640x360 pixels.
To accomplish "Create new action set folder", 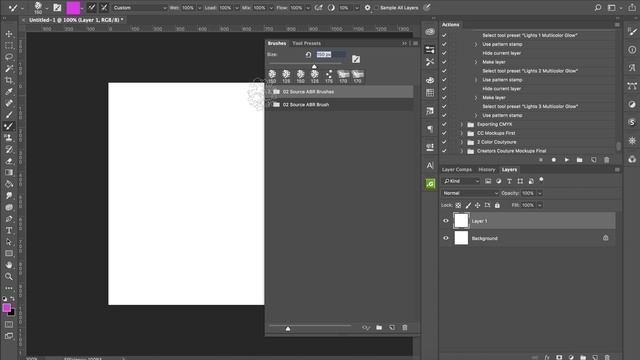I will pyautogui.click(x=579, y=160).
